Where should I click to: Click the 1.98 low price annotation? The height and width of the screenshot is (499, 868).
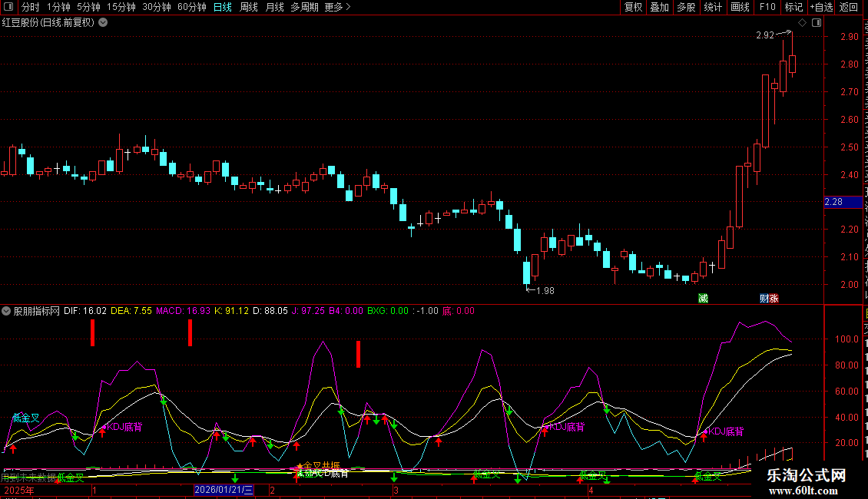[545, 291]
